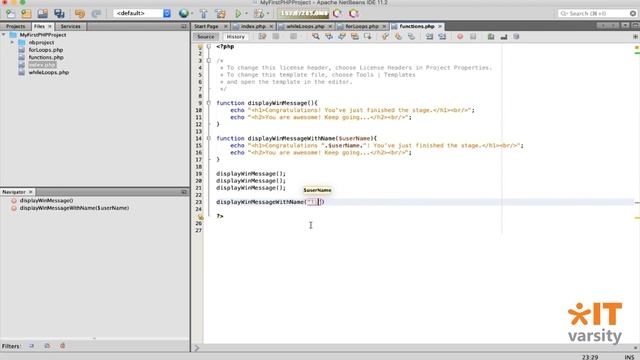The image size is (640, 360).
Task: Open the Debug Project dropdown arrow
Action: [268, 13]
